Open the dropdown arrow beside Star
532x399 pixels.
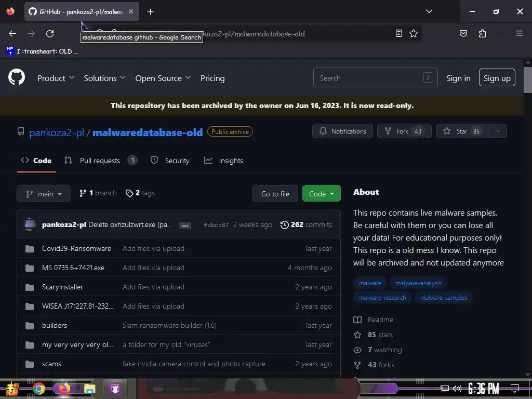click(498, 131)
